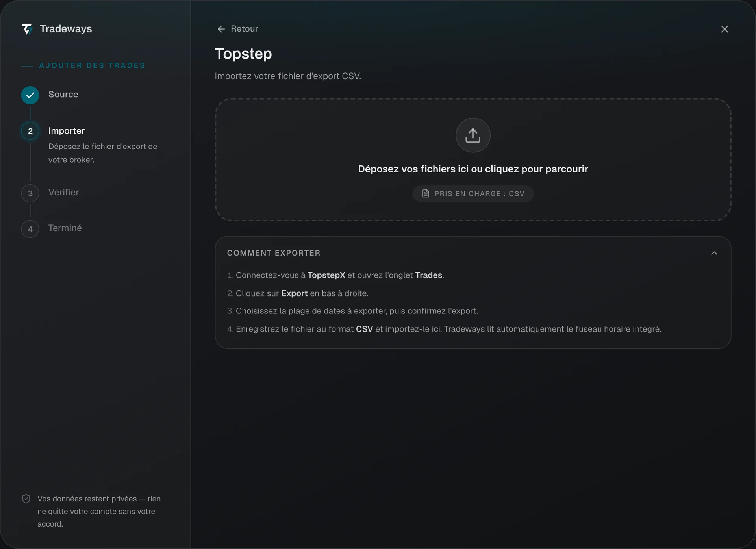Viewport: 756px width, 549px height.
Task: Open the Source step label
Action: click(x=63, y=95)
